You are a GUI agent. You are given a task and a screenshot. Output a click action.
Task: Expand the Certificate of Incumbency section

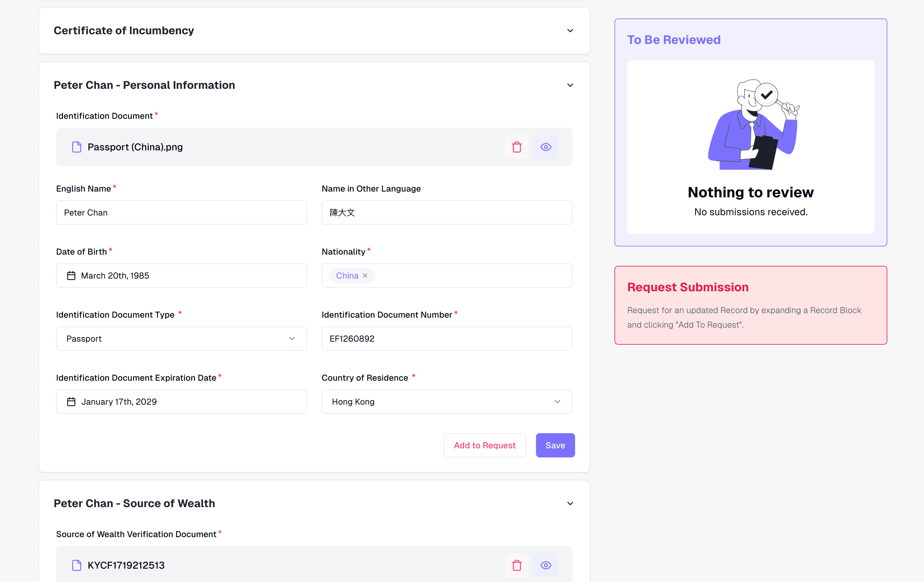570,31
